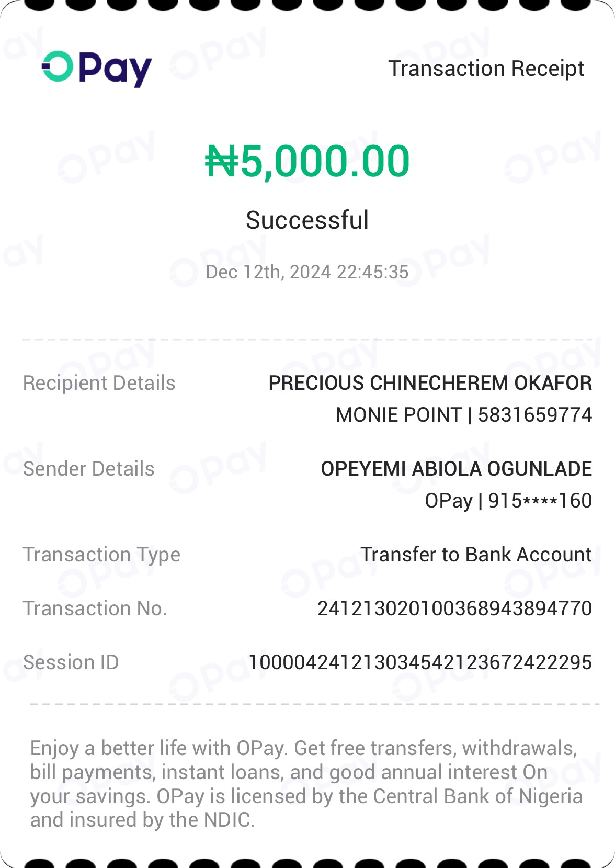Image resolution: width=615 pixels, height=868 pixels.
Task: Click the dashed divider above Recipient Details
Action: click(307, 340)
